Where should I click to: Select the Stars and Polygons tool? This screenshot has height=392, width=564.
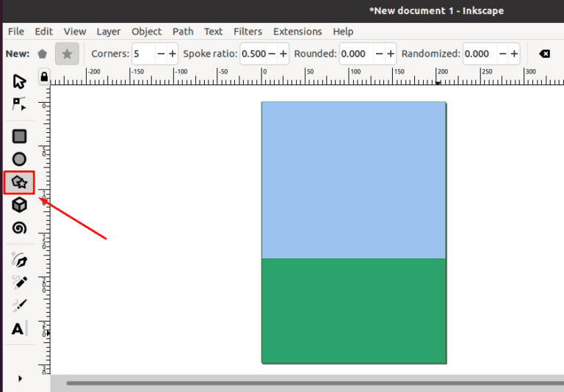tap(19, 182)
